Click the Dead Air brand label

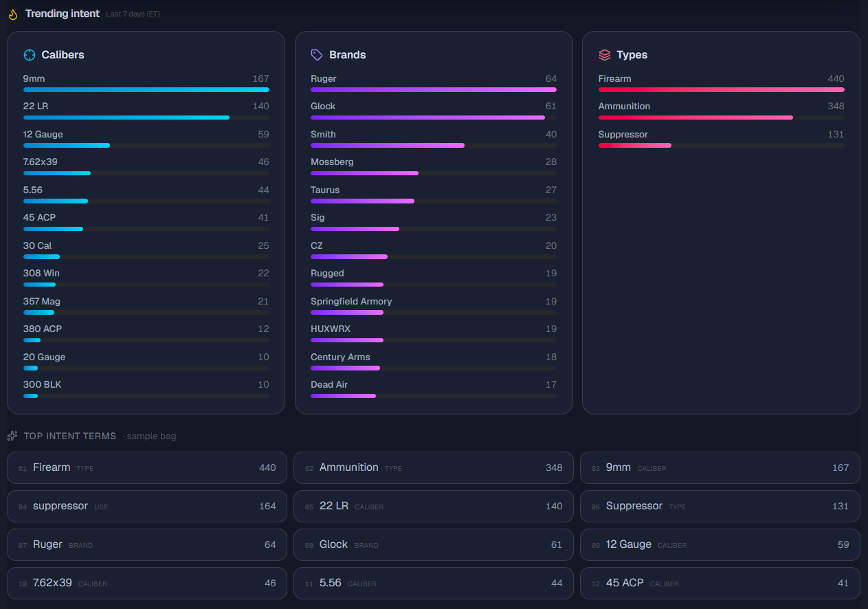(x=329, y=384)
